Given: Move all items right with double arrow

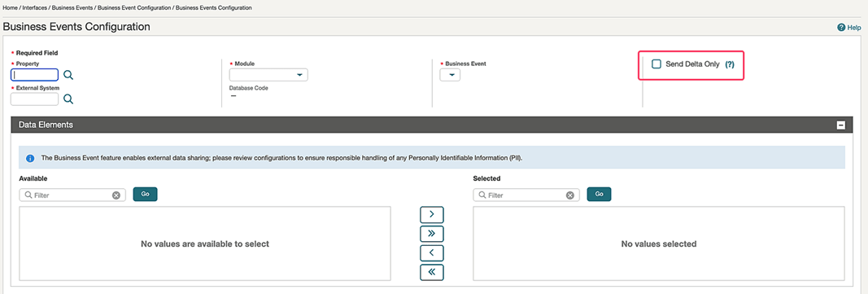Looking at the screenshot, I should tap(432, 234).
